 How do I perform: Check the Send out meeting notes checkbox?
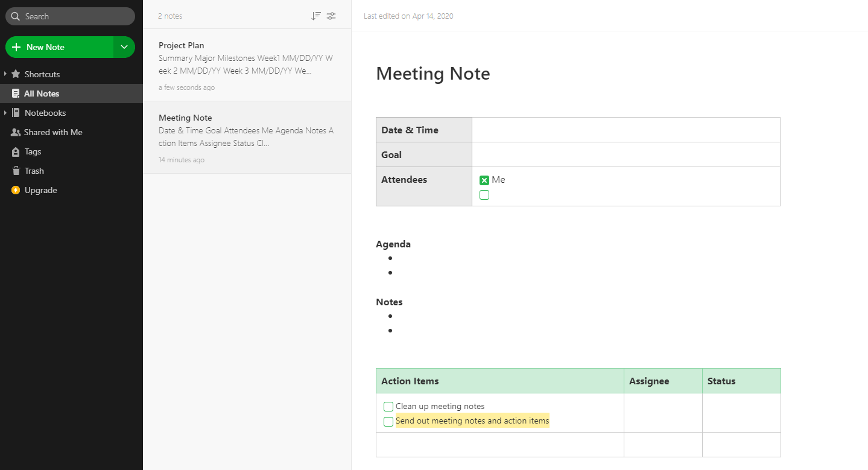click(388, 421)
